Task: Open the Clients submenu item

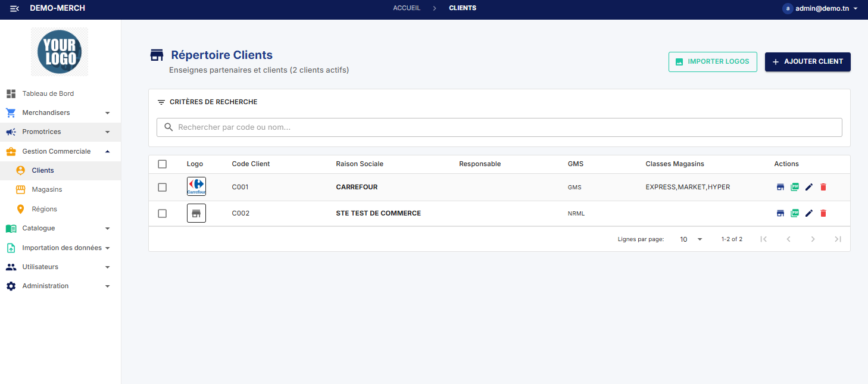Action: pyautogui.click(x=60, y=170)
